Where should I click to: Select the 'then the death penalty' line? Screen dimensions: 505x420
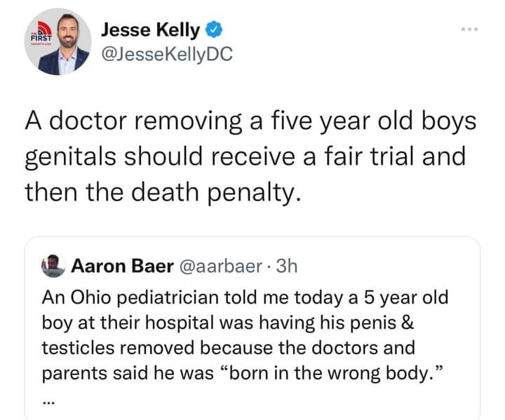point(163,190)
